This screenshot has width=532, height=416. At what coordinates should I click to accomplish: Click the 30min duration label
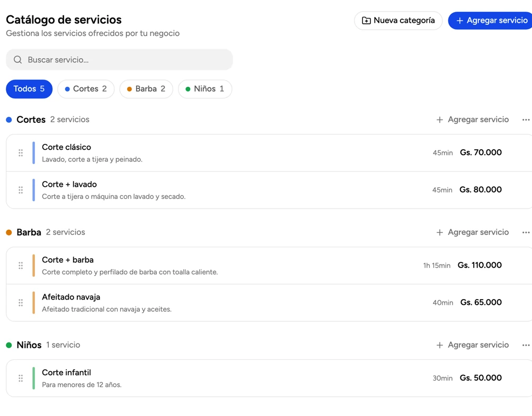(442, 378)
